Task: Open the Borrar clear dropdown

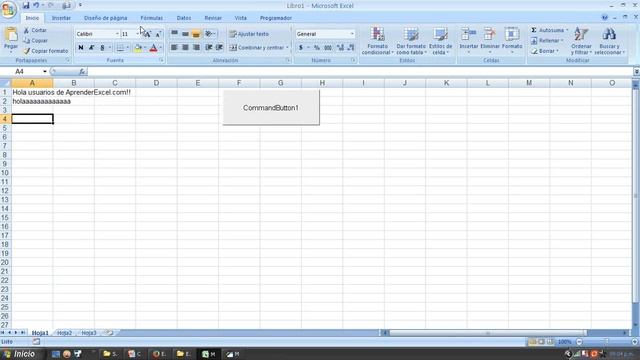Action: [x=544, y=51]
